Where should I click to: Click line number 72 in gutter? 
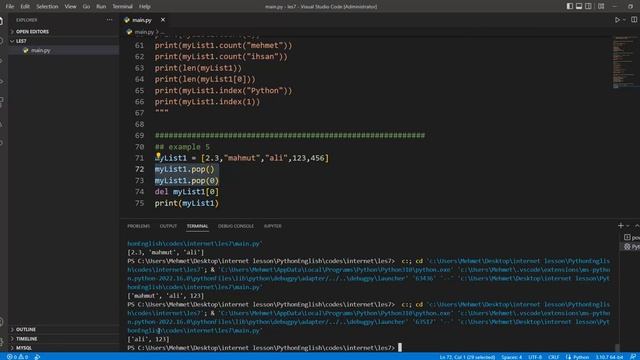pos(140,169)
